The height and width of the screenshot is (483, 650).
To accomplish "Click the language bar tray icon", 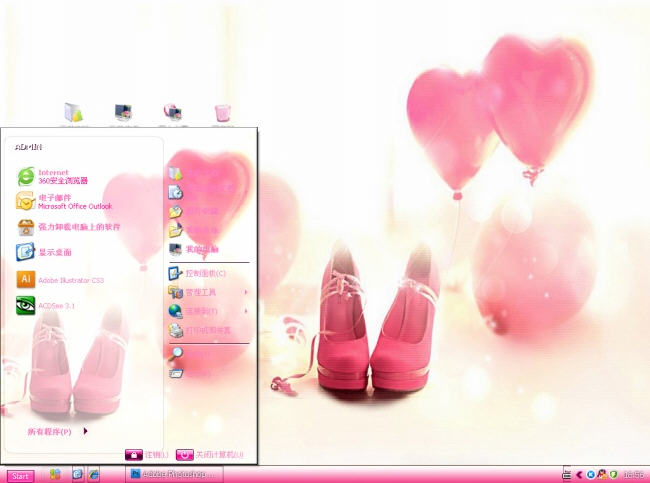I will pyautogui.click(x=566, y=474).
